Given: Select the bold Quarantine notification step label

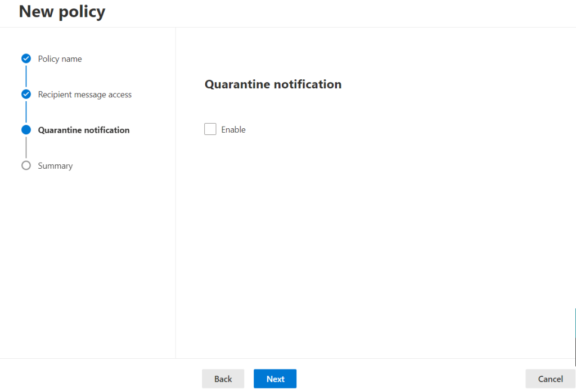Looking at the screenshot, I should pyautogui.click(x=83, y=130).
